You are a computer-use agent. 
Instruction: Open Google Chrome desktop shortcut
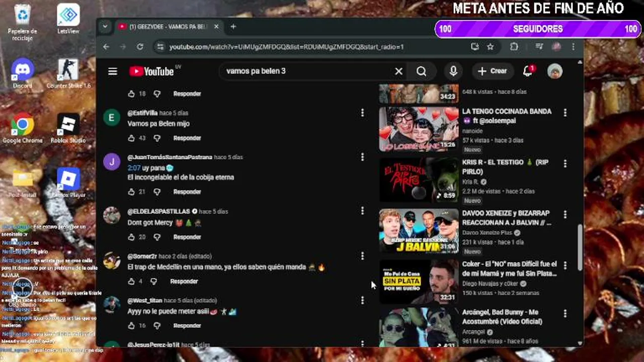tap(23, 128)
